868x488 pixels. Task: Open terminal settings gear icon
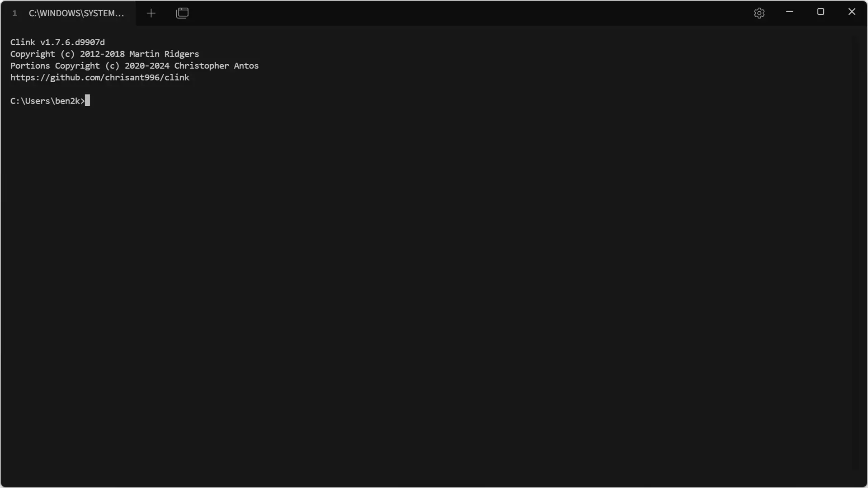pyautogui.click(x=759, y=13)
